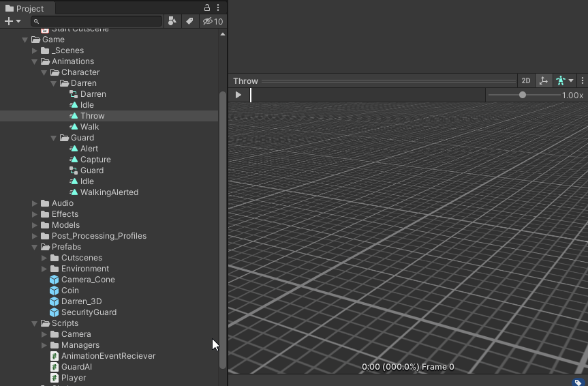The width and height of the screenshot is (588, 386).
Task: Open the preview avatar selection dropdown
Action: [565, 80]
